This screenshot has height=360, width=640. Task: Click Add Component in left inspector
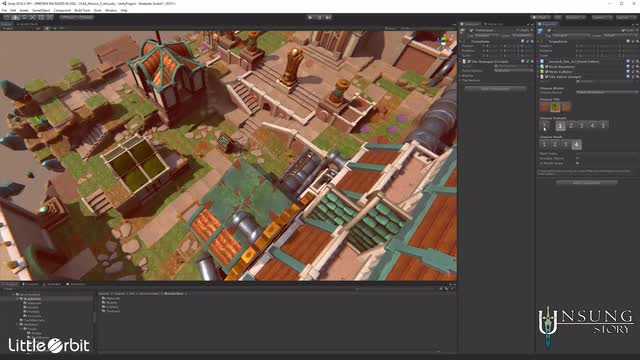(495, 89)
